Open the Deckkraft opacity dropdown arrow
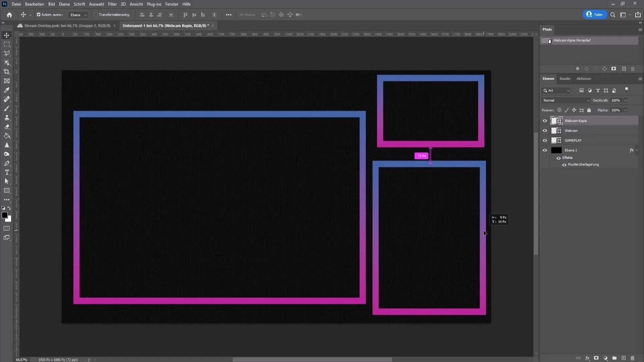The height and width of the screenshot is (362, 644). pyautogui.click(x=625, y=100)
